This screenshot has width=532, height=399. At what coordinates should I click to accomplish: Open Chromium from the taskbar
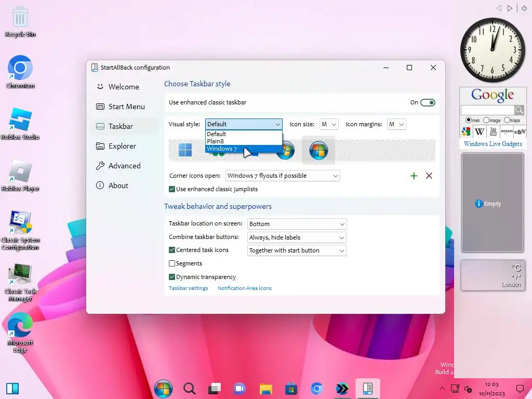click(x=316, y=389)
